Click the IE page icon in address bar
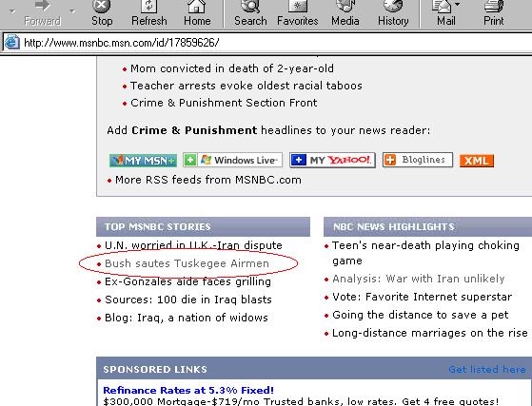The height and width of the screenshot is (406, 532). pyautogui.click(x=11, y=43)
